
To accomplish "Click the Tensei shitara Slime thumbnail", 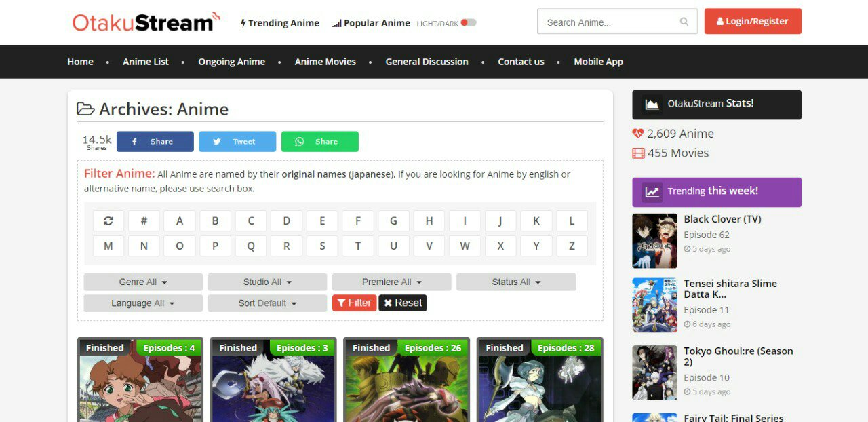I will coord(654,305).
